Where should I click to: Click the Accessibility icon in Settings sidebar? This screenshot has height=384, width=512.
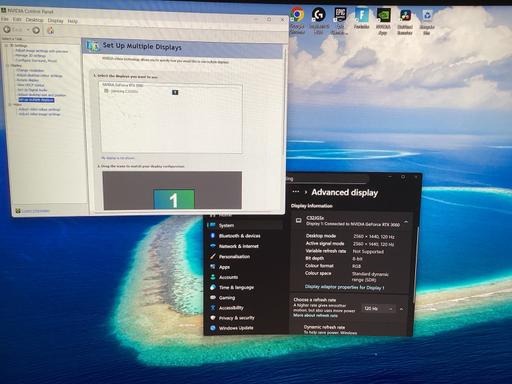tap(213, 308)
